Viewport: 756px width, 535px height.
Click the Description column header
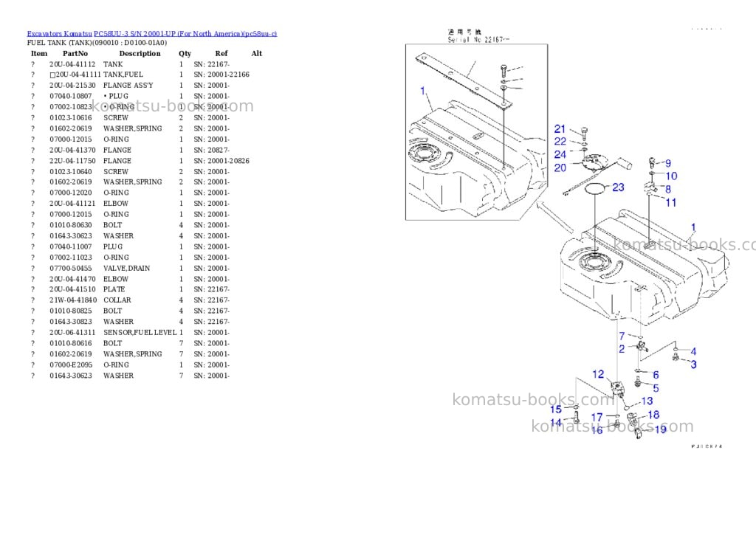140,53
